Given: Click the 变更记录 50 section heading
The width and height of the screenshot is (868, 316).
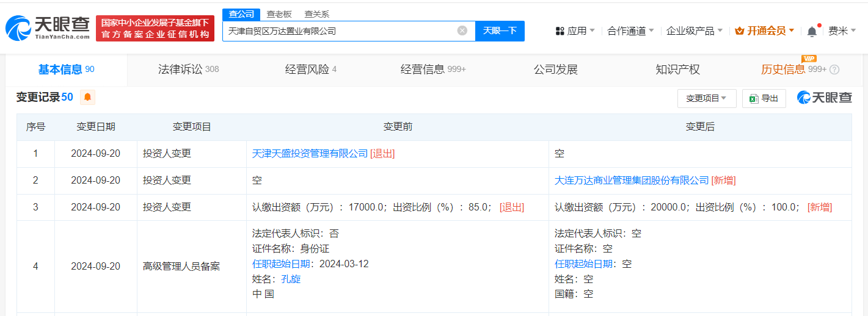Looking at the screenshot, I should (45, 97).
